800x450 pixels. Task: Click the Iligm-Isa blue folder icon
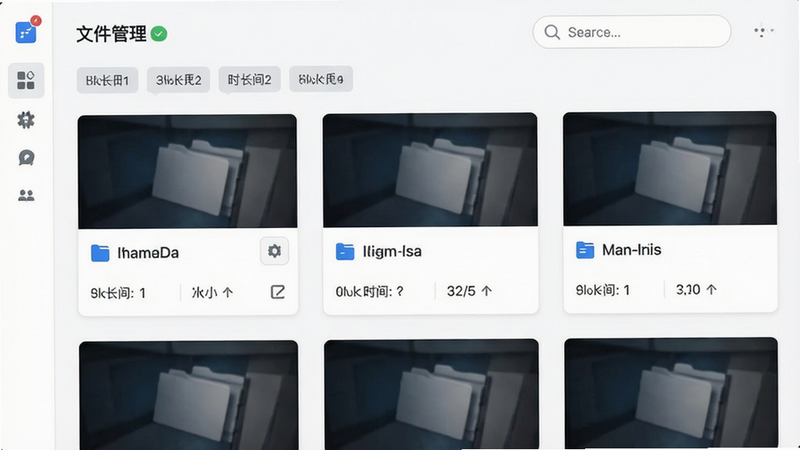345,251
